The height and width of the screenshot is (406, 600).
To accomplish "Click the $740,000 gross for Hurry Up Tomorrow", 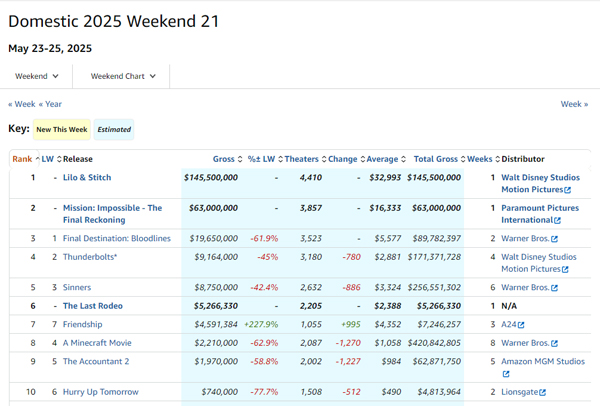I will 220,392.
